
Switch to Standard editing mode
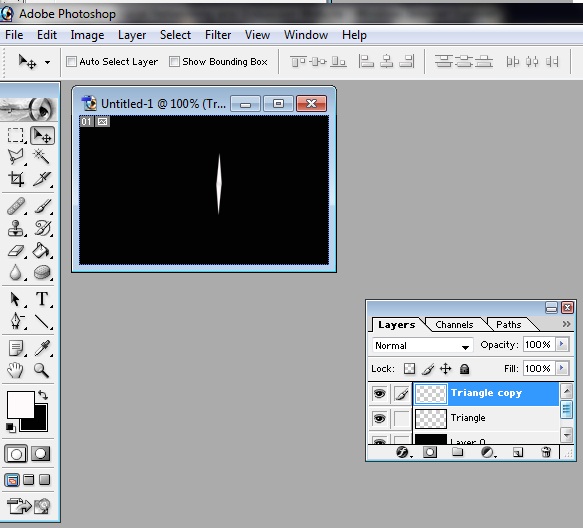click(x=16, y=454)
